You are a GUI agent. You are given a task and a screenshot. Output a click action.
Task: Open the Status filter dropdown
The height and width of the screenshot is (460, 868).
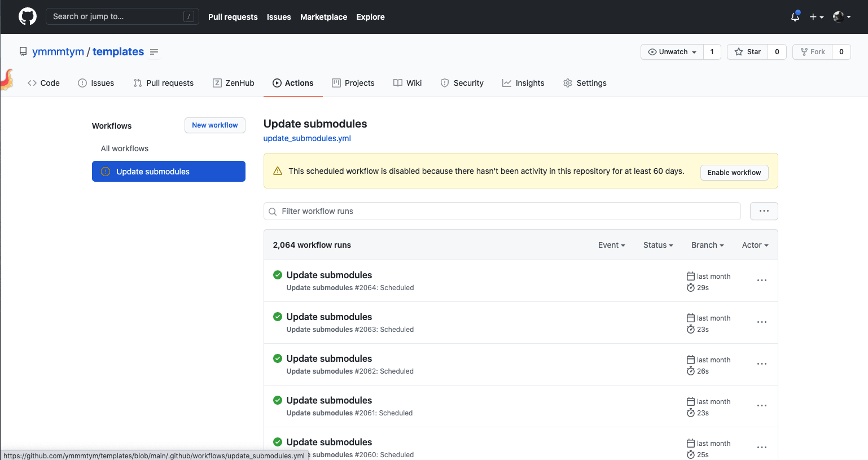(657, 245)
